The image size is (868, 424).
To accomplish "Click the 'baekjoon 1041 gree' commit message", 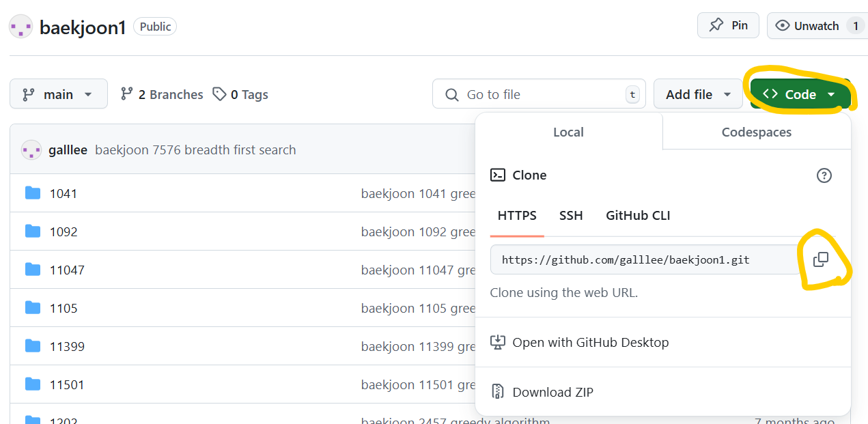I will pyautogui.click(x=418, y=194).
